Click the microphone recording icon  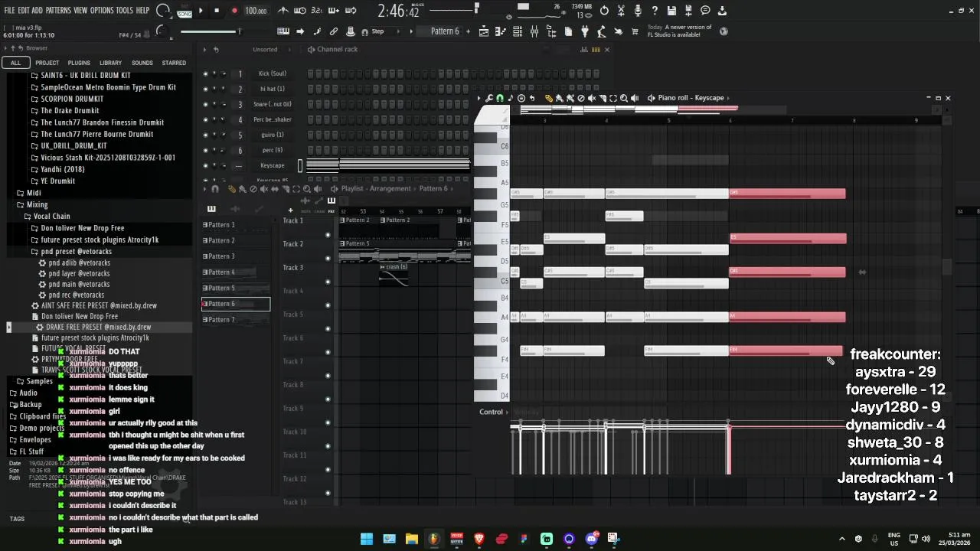point(638,11)
